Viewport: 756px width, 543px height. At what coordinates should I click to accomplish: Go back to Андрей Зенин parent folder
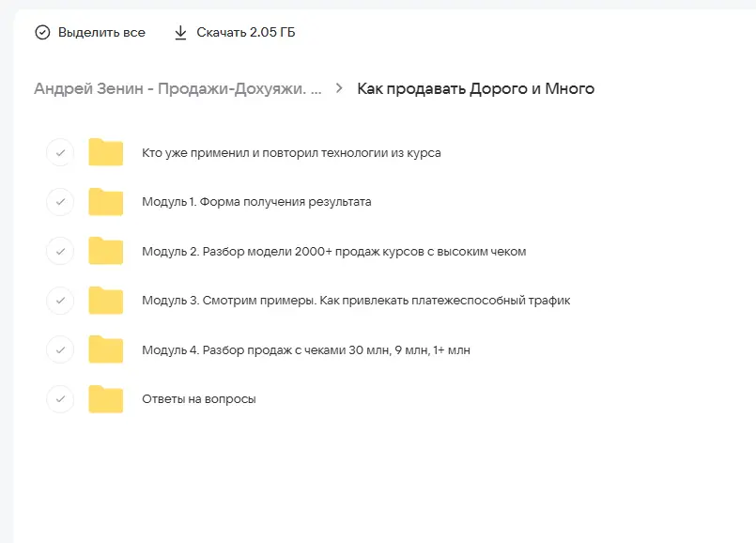177,89
